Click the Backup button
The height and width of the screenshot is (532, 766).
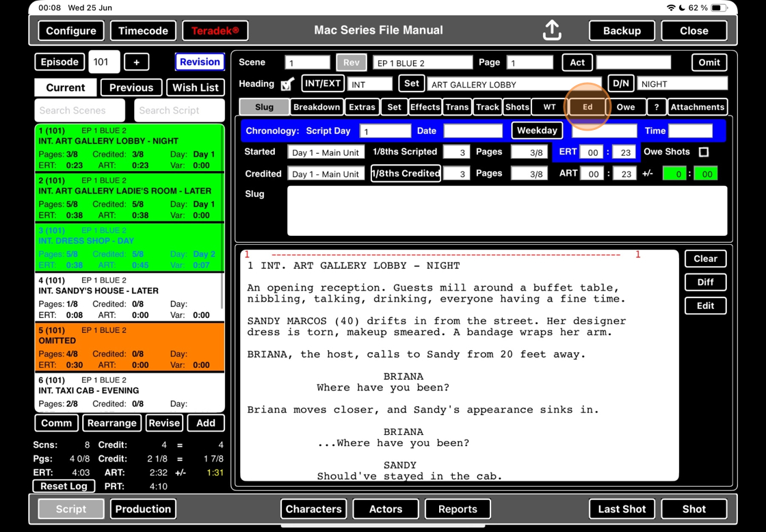pos(622,31)
